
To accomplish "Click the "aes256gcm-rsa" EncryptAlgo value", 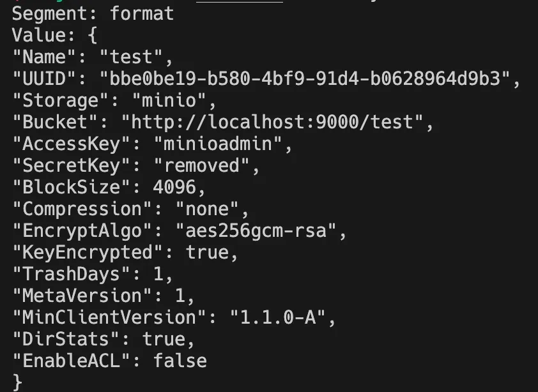I will click(256, 230).
